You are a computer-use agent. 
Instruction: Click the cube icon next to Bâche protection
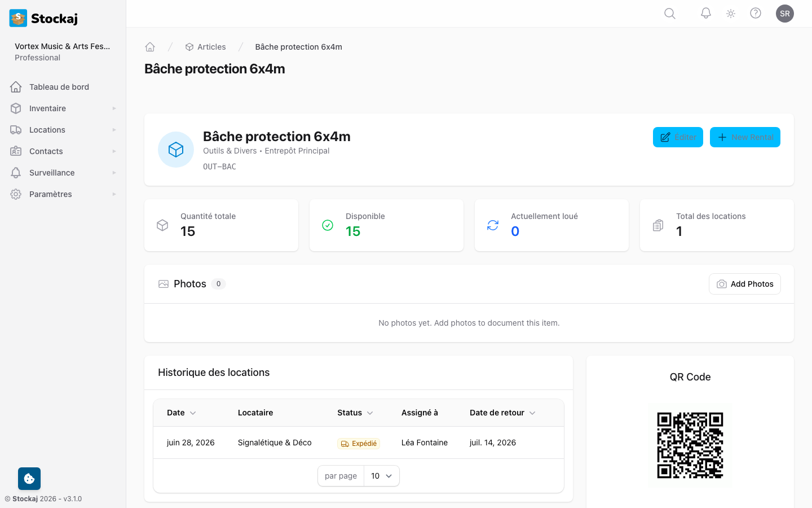click(x=175, y=149)
